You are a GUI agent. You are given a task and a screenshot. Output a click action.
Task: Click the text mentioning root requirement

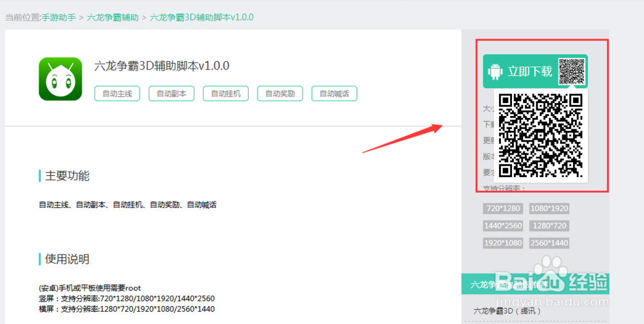coord(90,287)
